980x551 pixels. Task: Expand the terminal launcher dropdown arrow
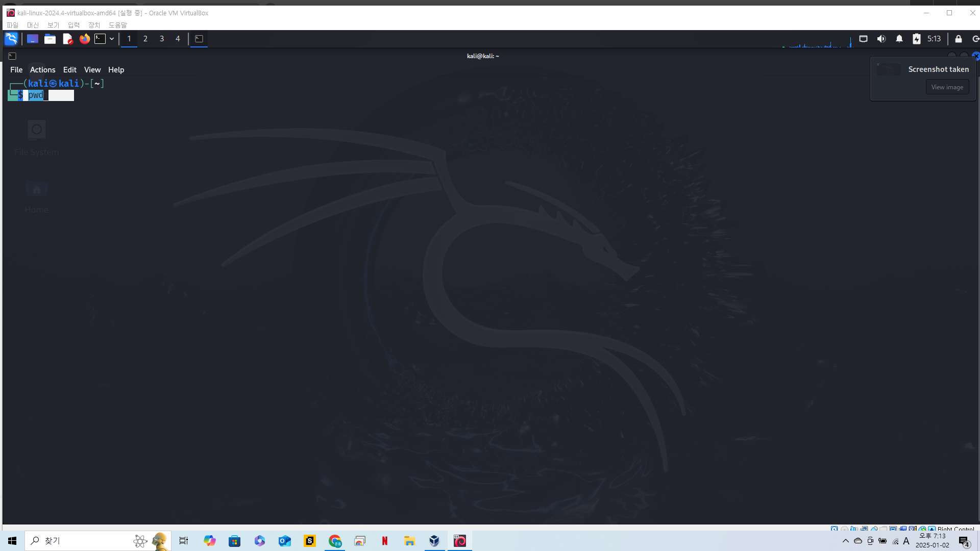[x=112, y=39]
